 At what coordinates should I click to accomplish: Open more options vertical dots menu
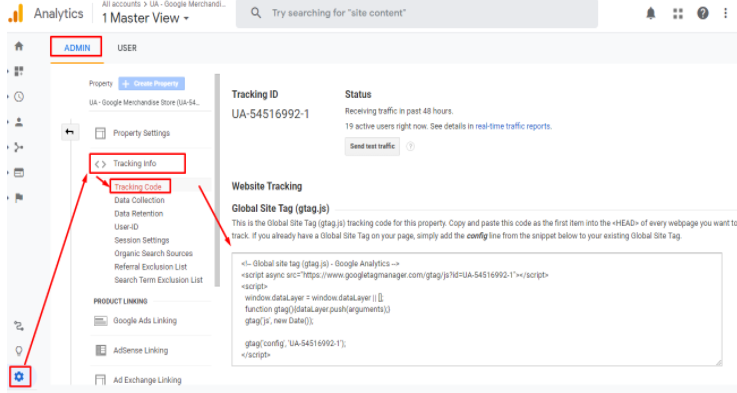(x=725, y=13)
